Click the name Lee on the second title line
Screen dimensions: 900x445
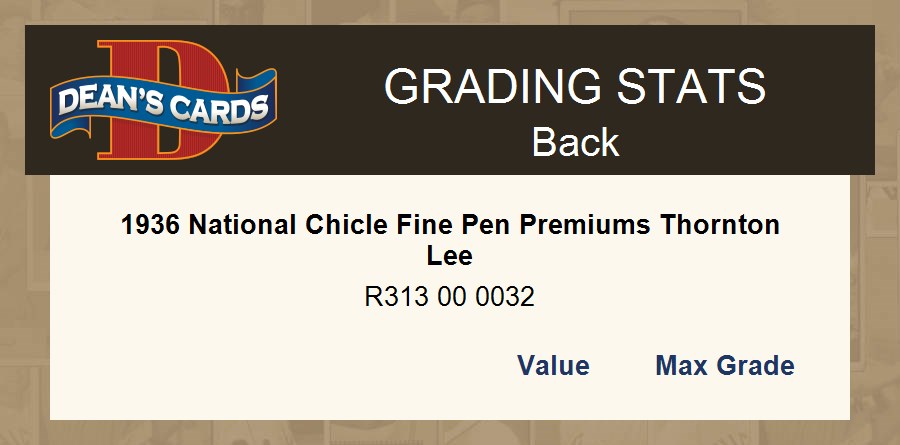coord(450,256)
